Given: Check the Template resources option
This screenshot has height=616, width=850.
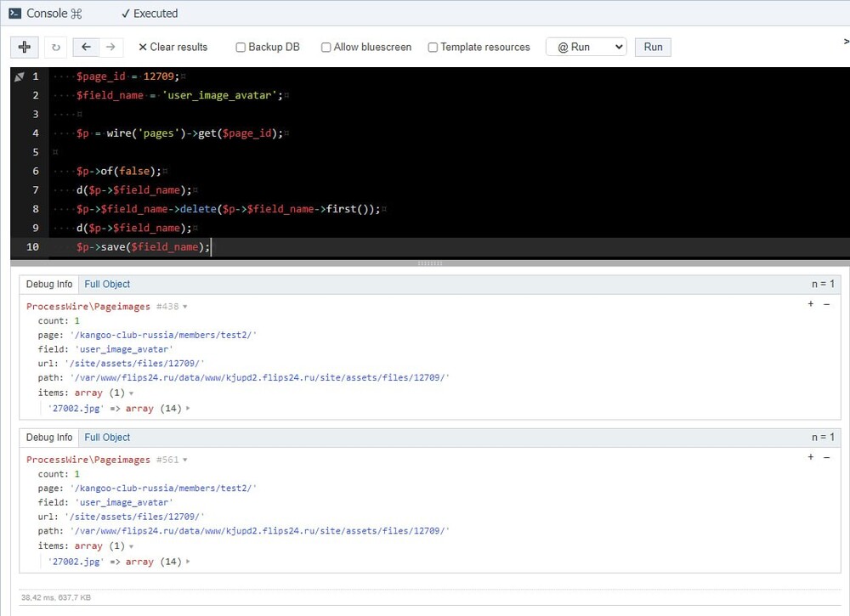Looking at the screenshot, I should [433, 48].
